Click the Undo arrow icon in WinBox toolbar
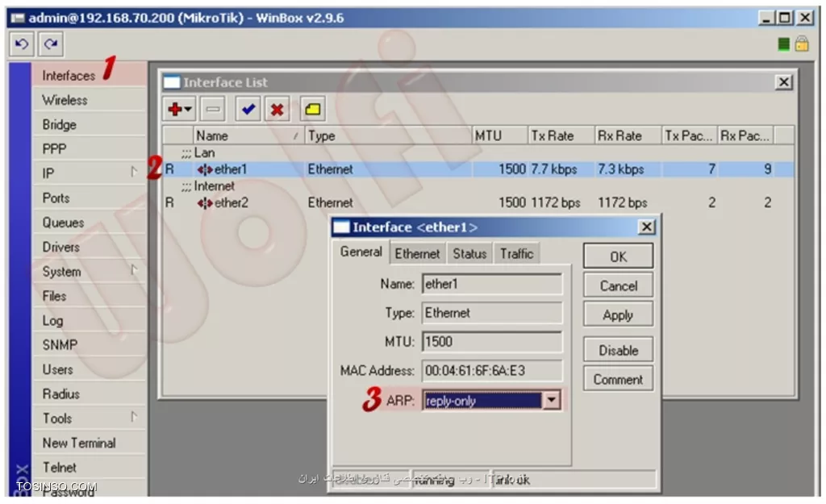 tap(21, 44)
